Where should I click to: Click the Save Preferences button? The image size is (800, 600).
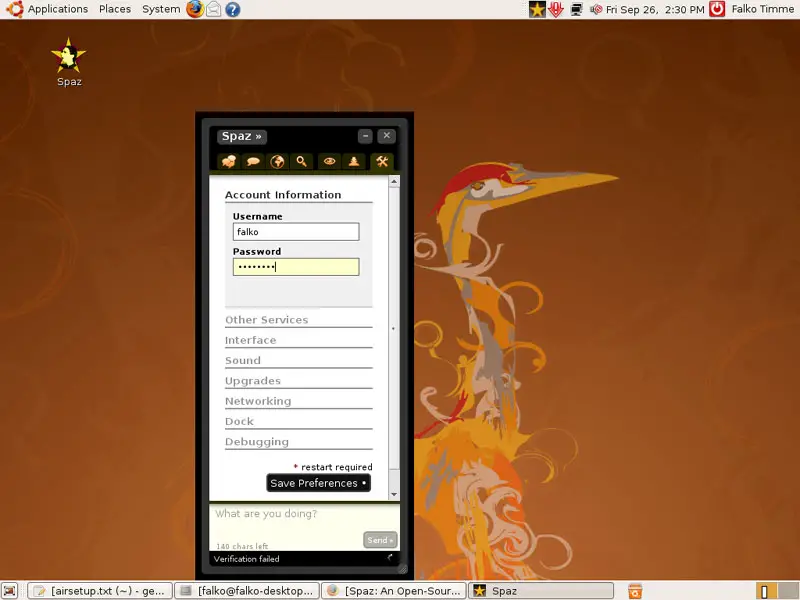(318, 483)
